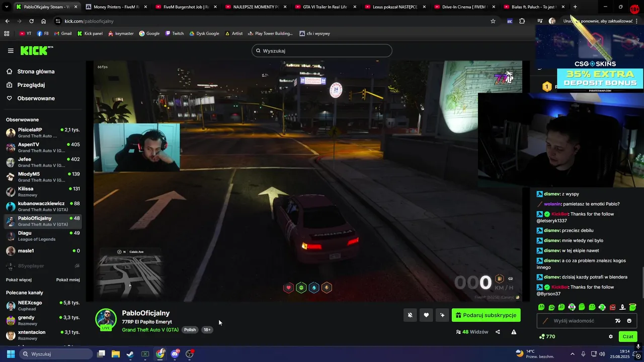
Task: Toggle stream notifications bell
Action: (410, 315)
